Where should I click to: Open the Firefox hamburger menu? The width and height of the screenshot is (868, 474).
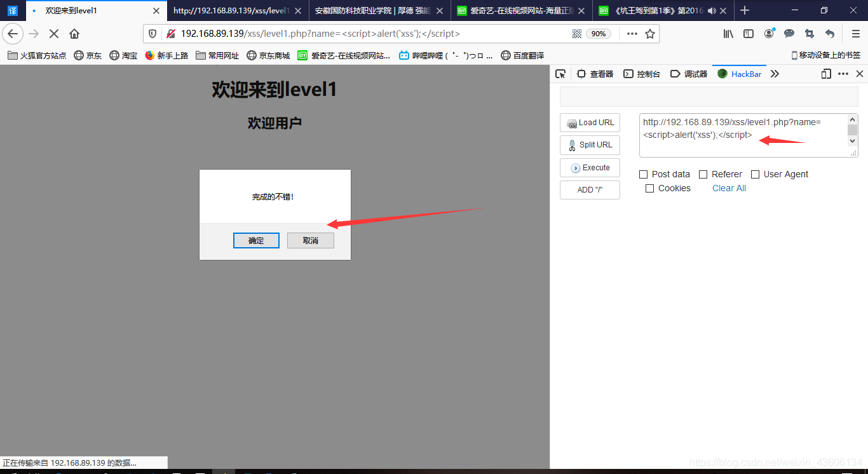855,34
